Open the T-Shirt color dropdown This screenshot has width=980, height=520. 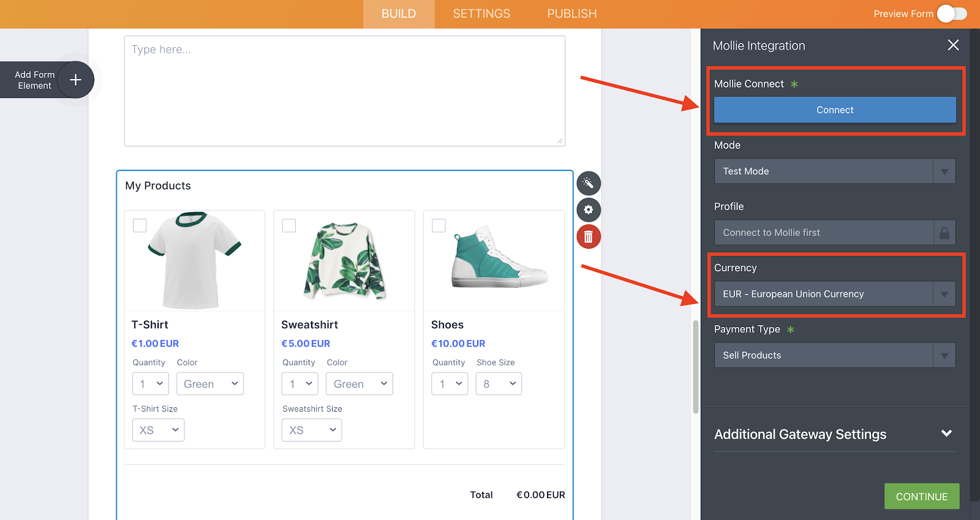(210, 384)
